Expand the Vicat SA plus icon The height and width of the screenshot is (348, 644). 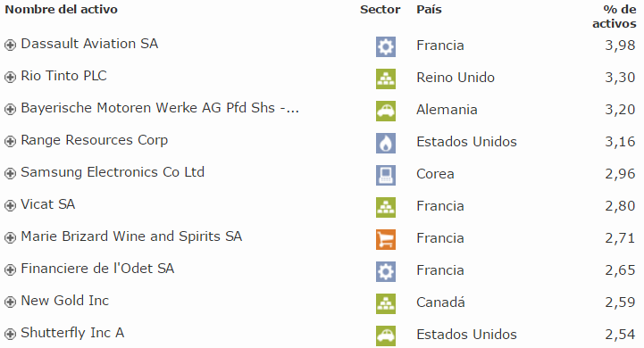[x=10, y=205]
